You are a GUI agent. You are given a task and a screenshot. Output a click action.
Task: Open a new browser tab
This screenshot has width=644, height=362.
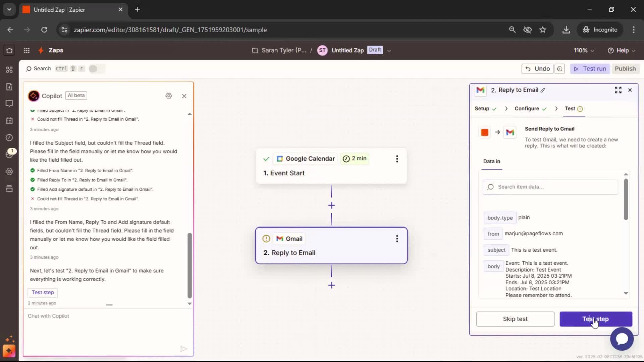[138, 10]
